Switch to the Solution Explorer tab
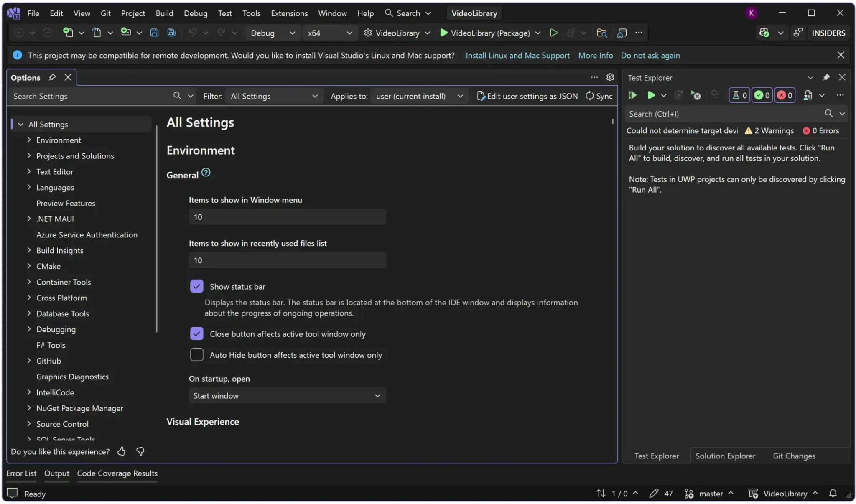 click(x=725, y=456)
